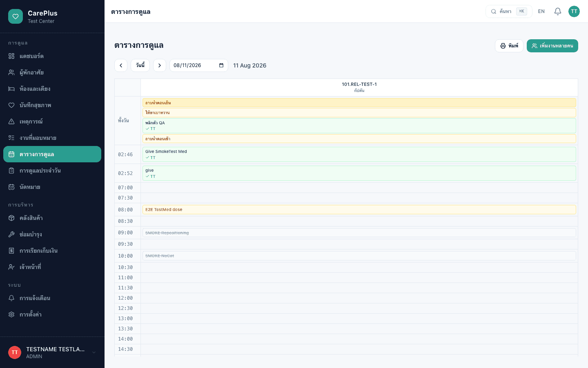Click the เพิ่มงานหลายคน button
Image resolution: width=588 pixels, height=368 pixels.
click(552, 46)
